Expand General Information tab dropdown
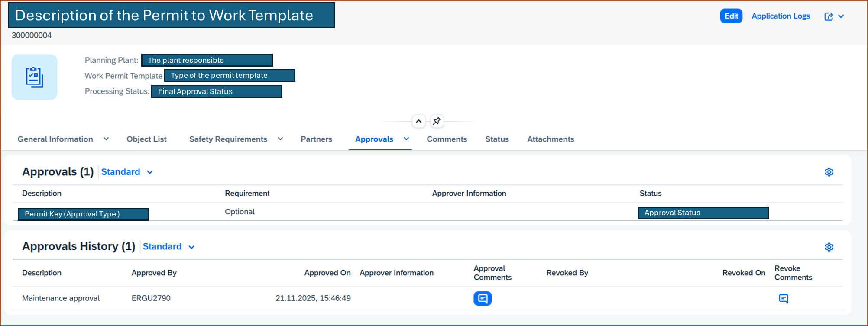The width and height of the screenshot is (868, 326). point(106,139)
